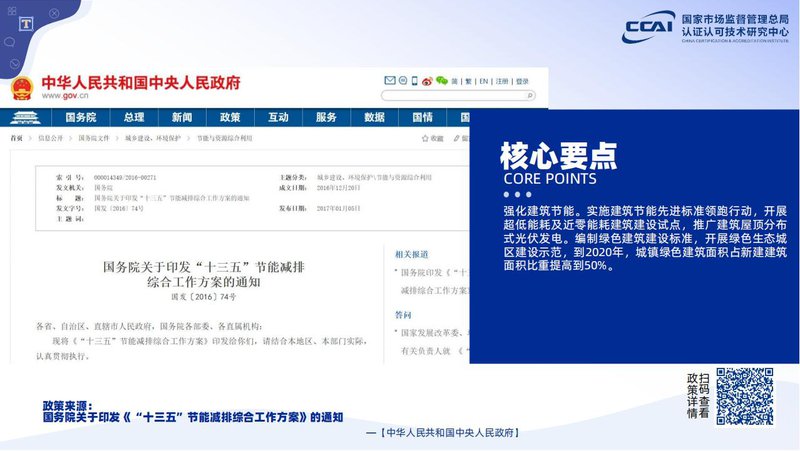Switch to traditional Chinese 繁

point(468,81)
